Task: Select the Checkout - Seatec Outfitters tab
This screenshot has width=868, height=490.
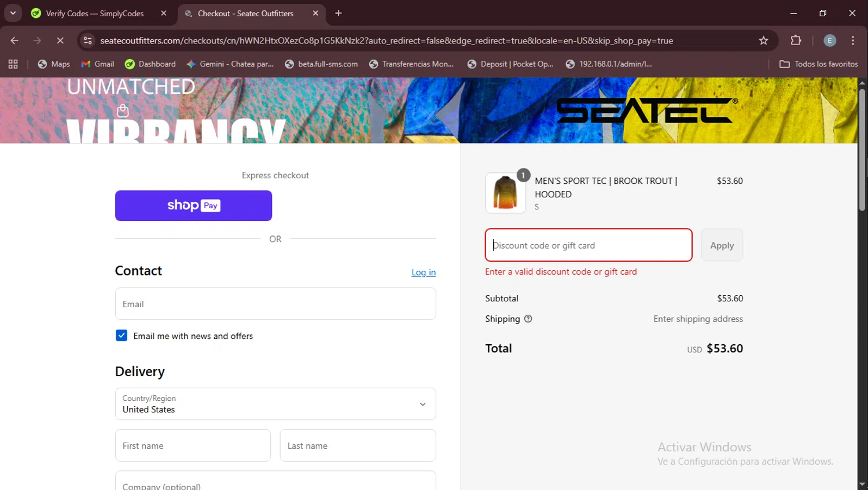Action: click(x=245, y=13)
